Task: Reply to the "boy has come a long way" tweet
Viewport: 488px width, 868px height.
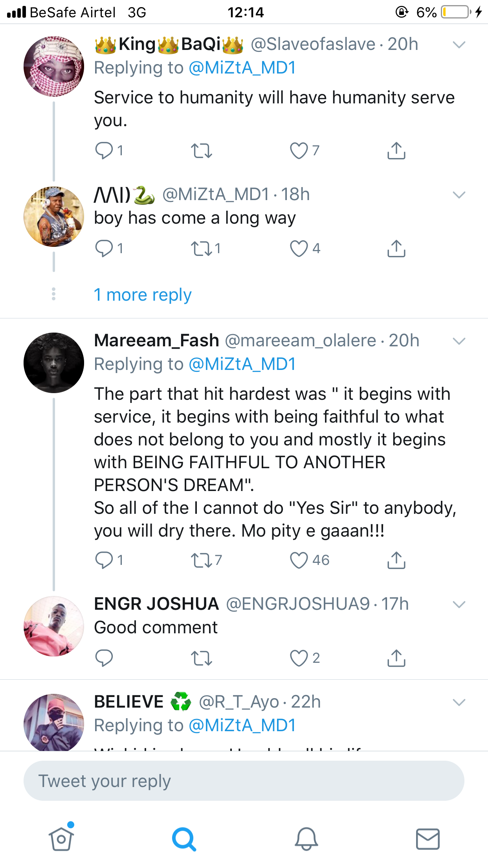Action: pos(104,248)
